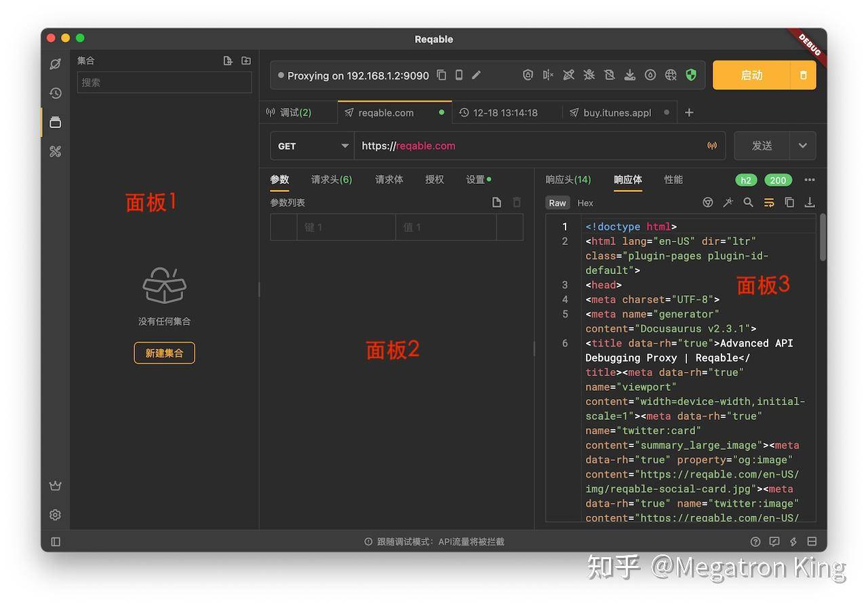
Task: Click the response body vertical scrollbar
Action: 823,238
